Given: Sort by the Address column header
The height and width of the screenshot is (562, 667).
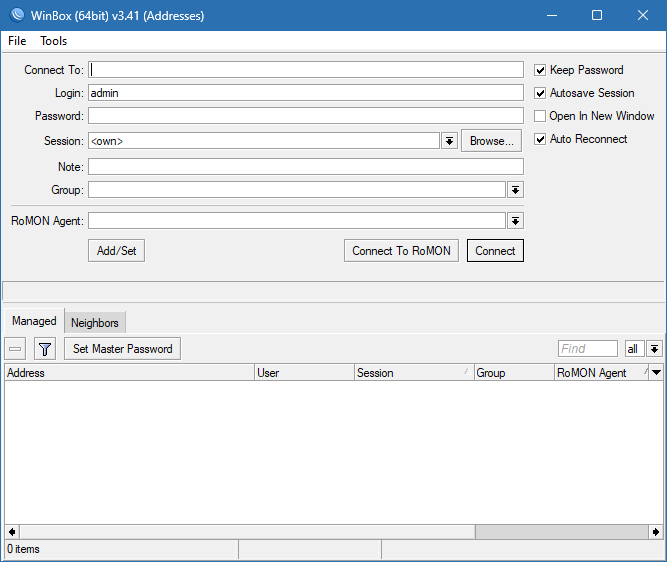Looking at the screenshot, I should tap(130, 373).
